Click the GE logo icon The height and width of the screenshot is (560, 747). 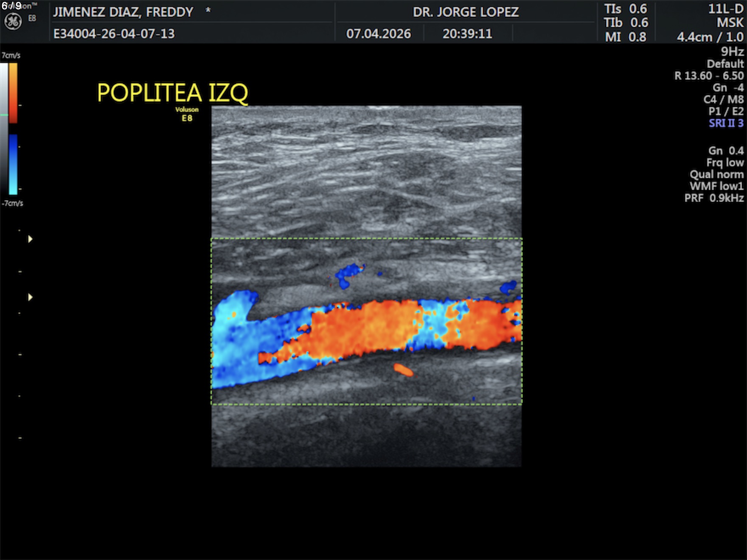(x=13, y=21)
